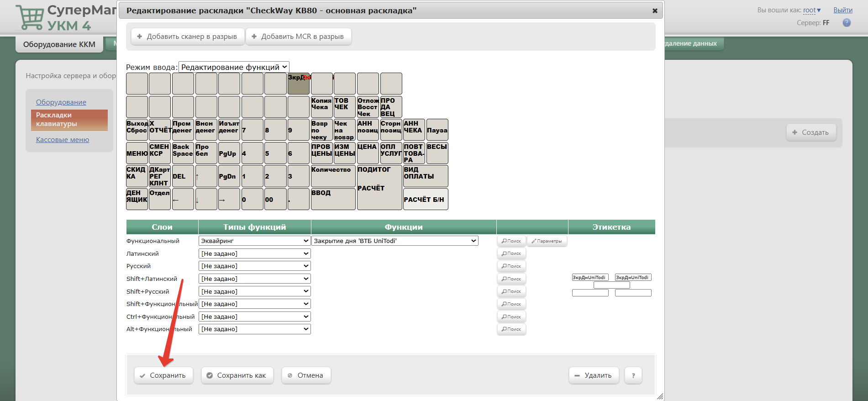Expand the Латинский layer function type dropdown
This screenshot has height=401, width=868.
[254, 253]
